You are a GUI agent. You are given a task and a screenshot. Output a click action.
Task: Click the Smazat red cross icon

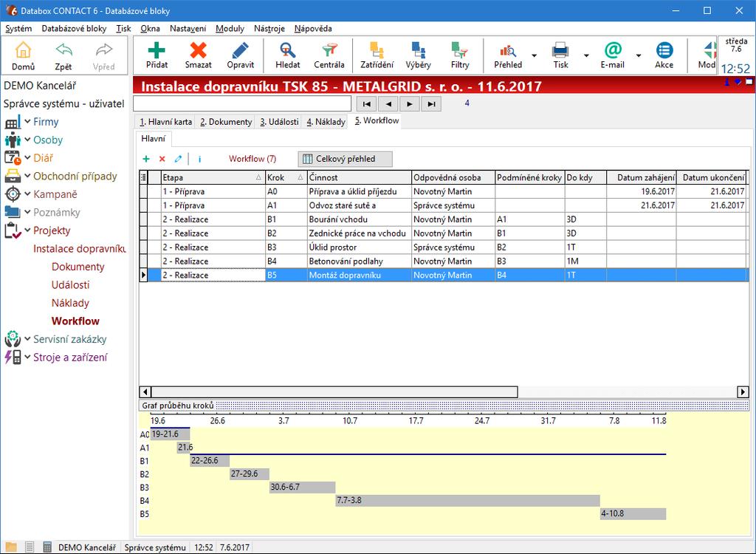[x=198, y=50]
